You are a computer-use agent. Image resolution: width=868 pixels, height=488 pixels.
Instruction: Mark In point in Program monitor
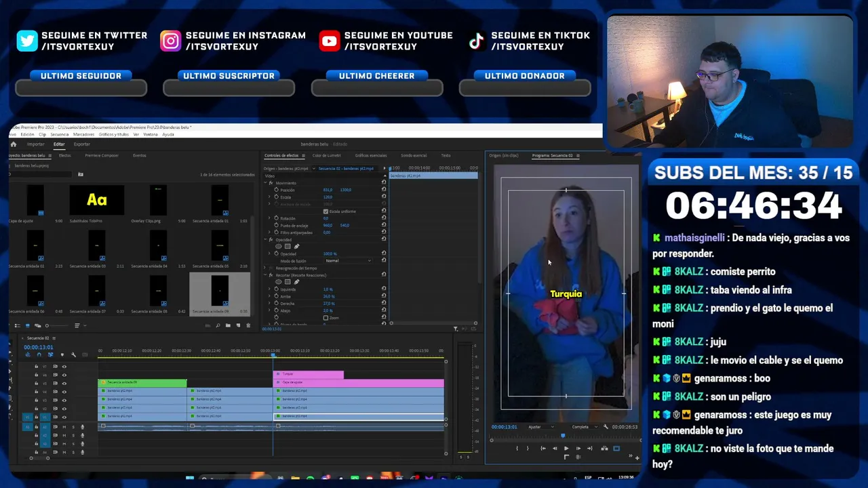[517, 448]
